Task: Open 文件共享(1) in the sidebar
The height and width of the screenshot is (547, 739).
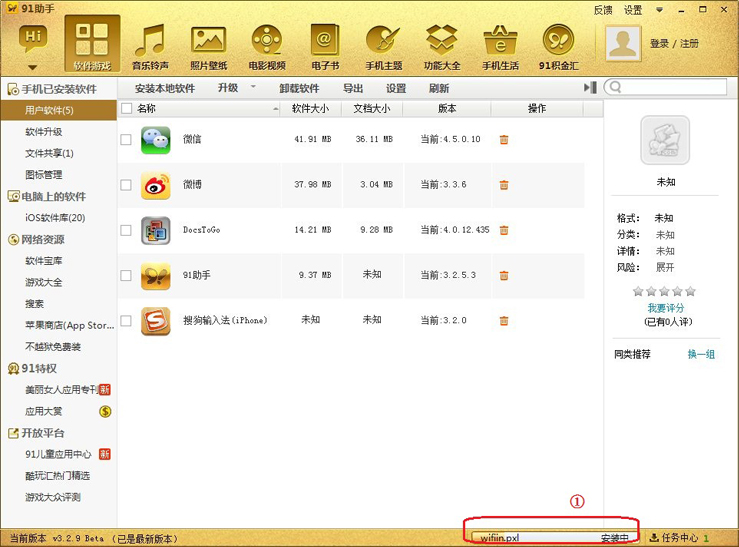Action: coord(49,153)
